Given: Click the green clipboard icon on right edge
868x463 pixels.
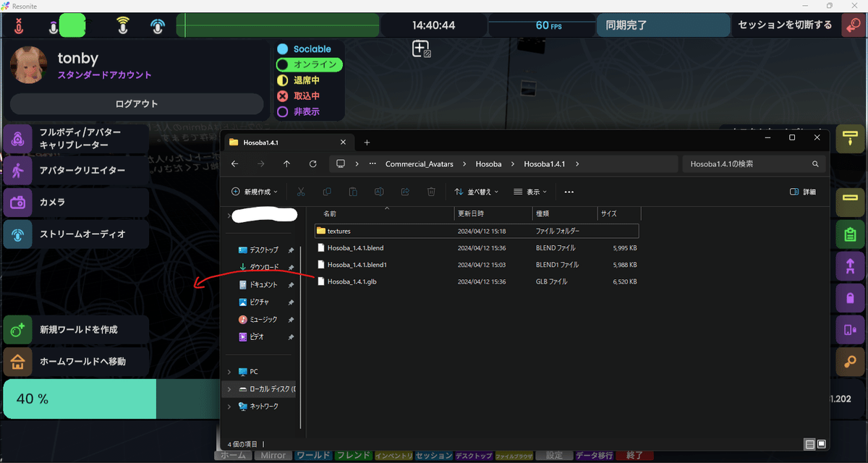Looking at the screenshot, I should (849, 234).
